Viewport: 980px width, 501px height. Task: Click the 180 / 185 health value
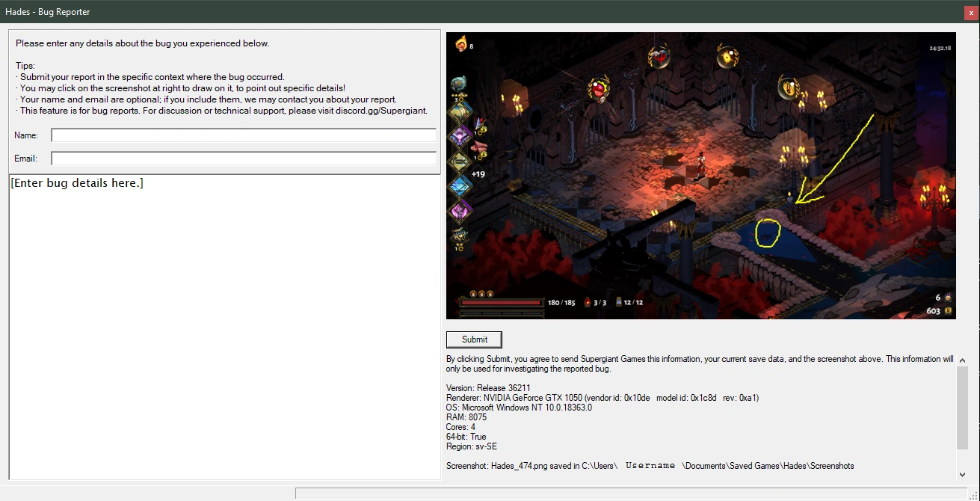click(x=562, y=303)
